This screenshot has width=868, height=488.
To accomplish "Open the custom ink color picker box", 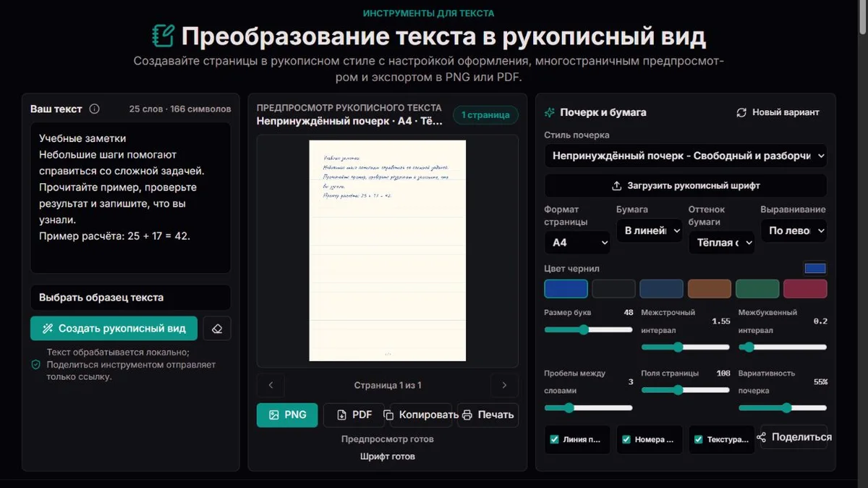I will [x=815, y=269].
